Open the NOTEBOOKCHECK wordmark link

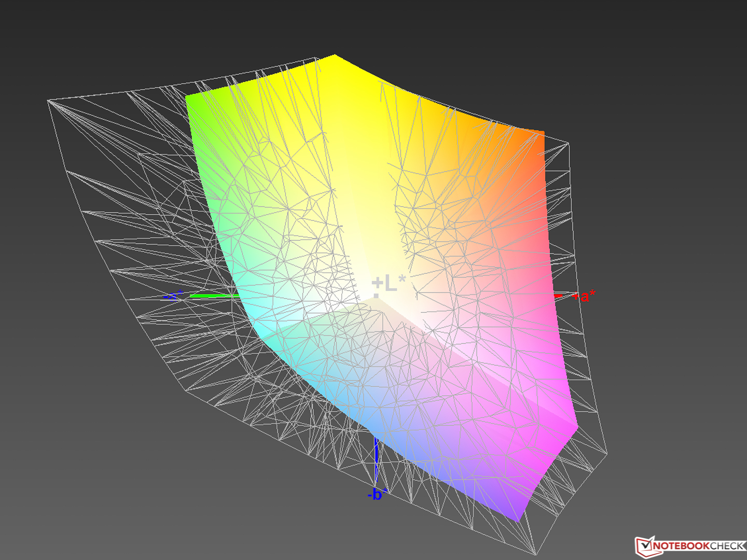[699, 546]
